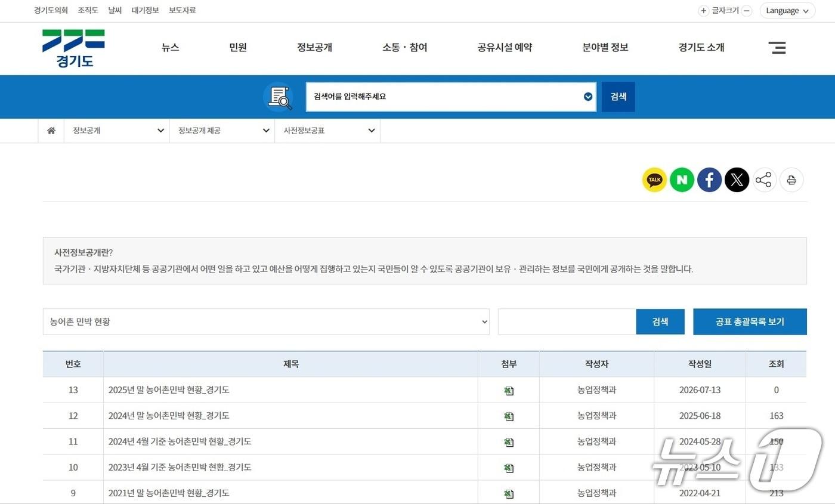
Task: Open the 보도자료 top link
Action: coord(183,10)
